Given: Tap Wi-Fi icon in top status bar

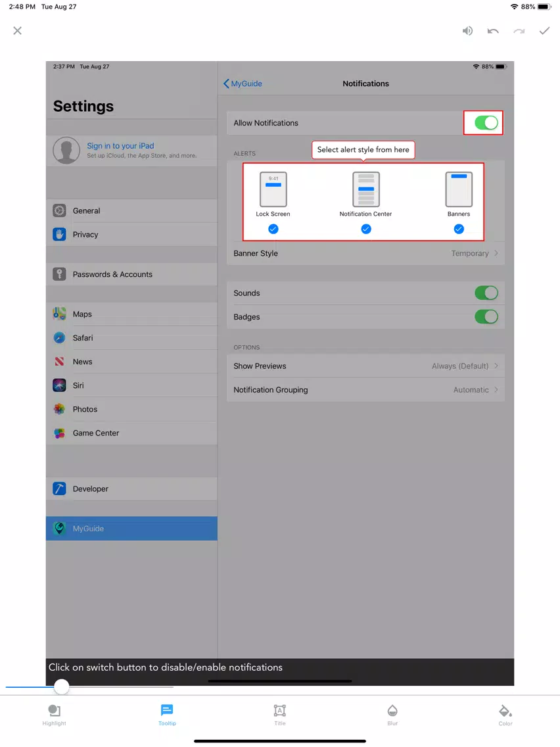Looking at the screenshot, I should 514,7.
